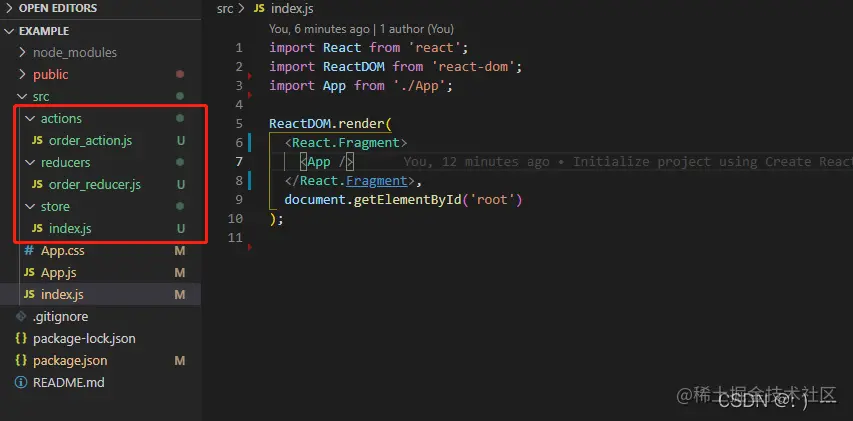Collapse the actions folder
This screenshot has height=421, width=853.
(x=61, y=119)
